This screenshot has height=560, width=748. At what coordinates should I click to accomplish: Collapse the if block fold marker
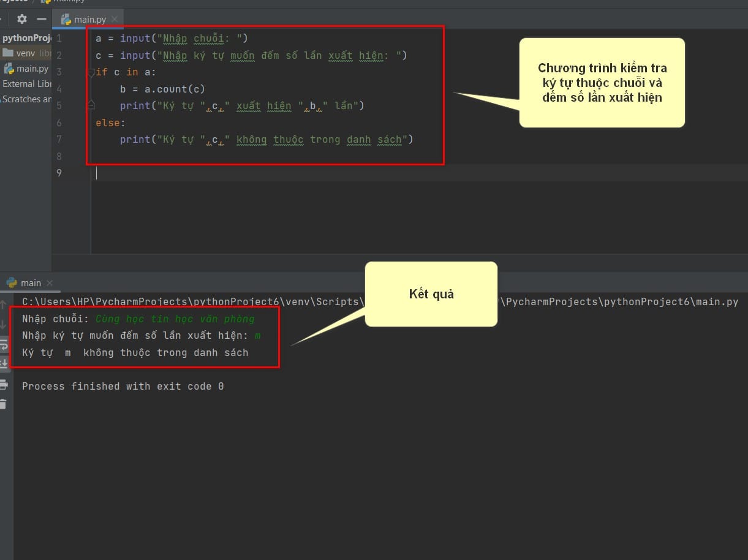91,72
